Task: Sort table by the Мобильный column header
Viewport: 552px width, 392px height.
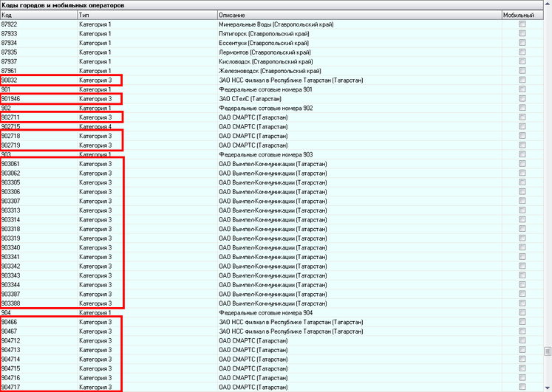Action: pos(522,15)
